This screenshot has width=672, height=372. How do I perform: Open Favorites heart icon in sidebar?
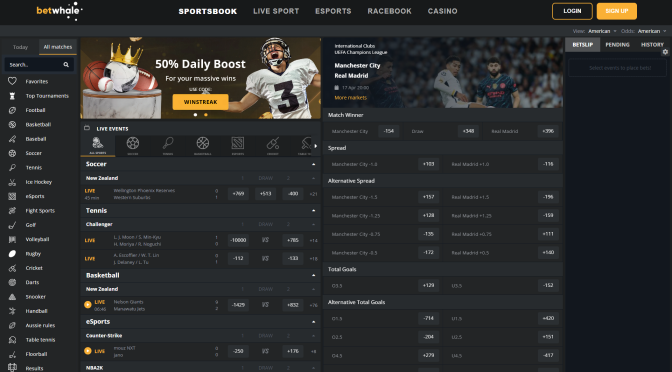click(12, 81)
